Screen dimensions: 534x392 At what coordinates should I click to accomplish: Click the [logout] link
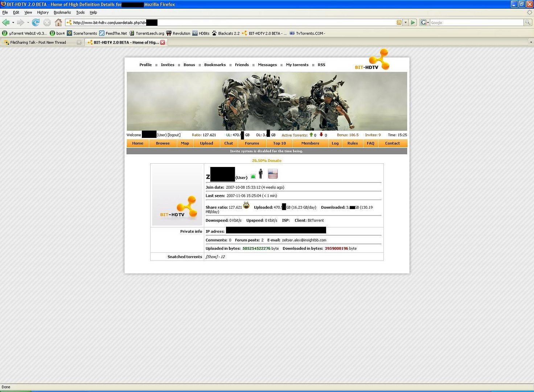point(174,135)
